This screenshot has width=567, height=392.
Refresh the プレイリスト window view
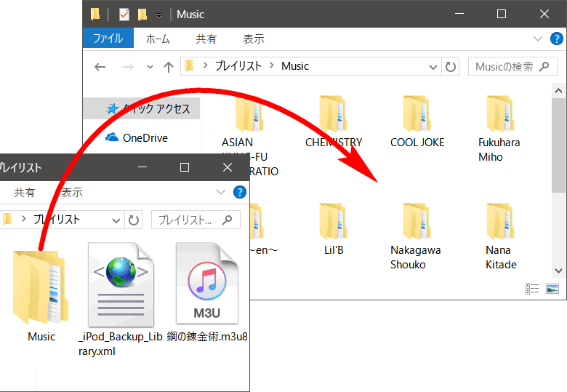134,220
